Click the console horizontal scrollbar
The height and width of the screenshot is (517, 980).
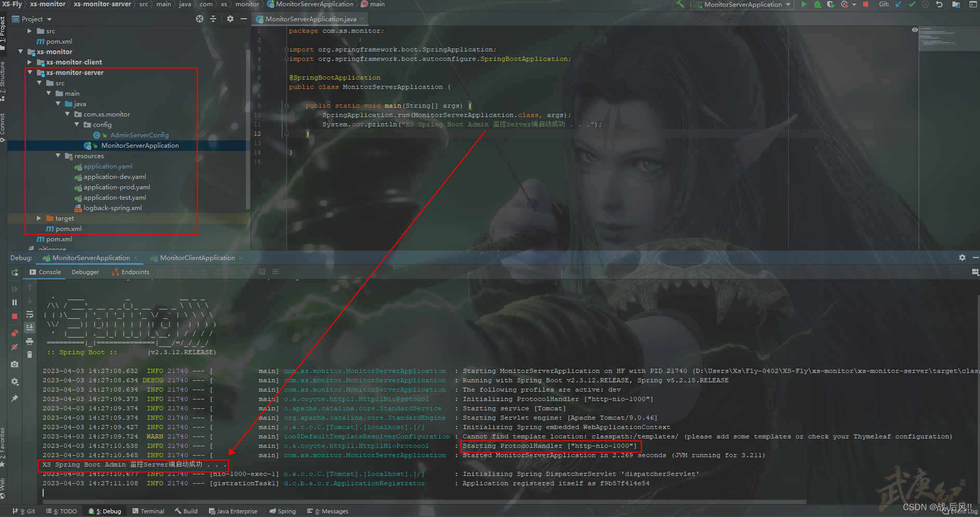[x=424, y=502]
